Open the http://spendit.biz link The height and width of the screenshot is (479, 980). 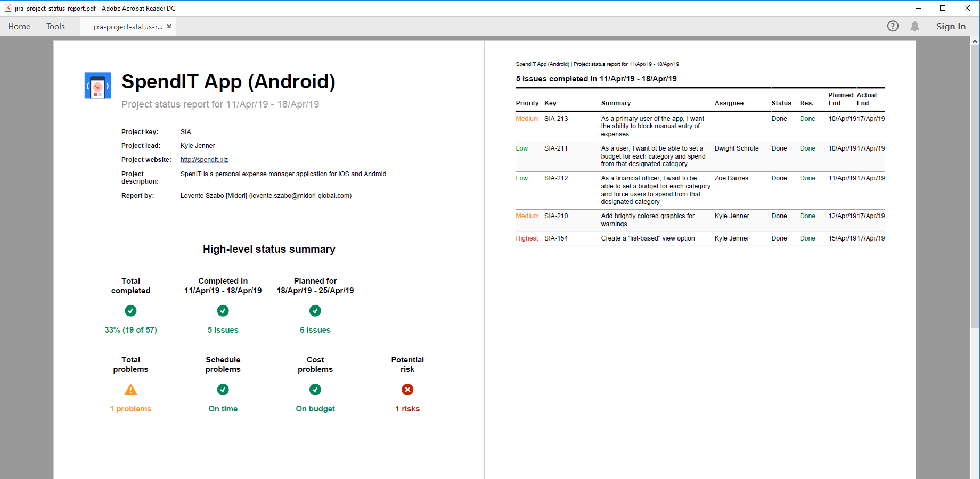(204, 160)
